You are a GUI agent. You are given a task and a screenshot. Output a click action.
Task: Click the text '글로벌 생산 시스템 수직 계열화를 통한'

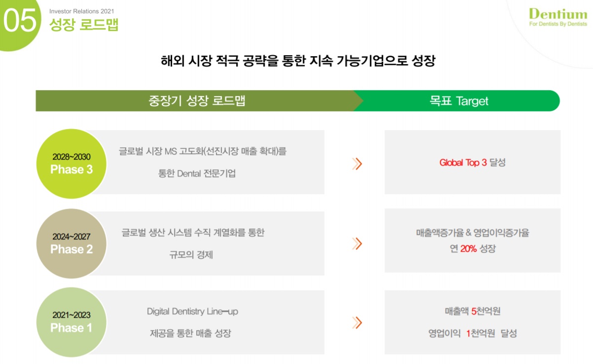click(x=193, y=232)
